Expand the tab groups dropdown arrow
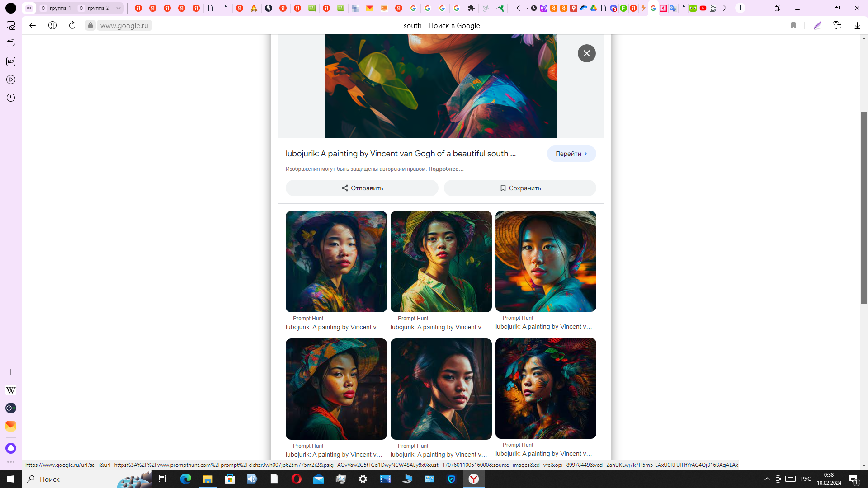Image resolution: width=868 pixels, height=488 pixels. [118, 8]
